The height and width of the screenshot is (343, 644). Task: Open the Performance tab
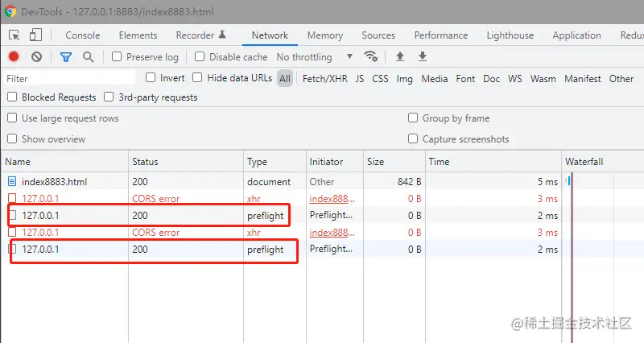point(440,35)
